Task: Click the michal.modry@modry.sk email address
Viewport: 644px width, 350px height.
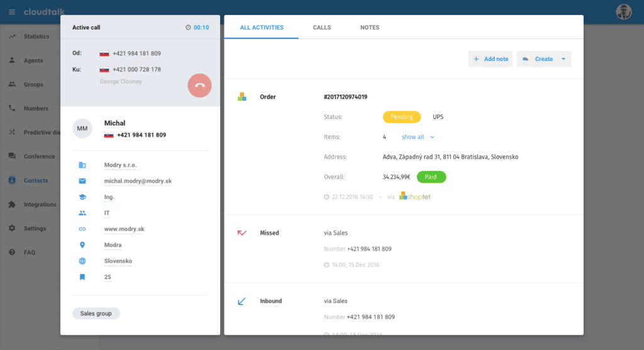Action: 138,181
